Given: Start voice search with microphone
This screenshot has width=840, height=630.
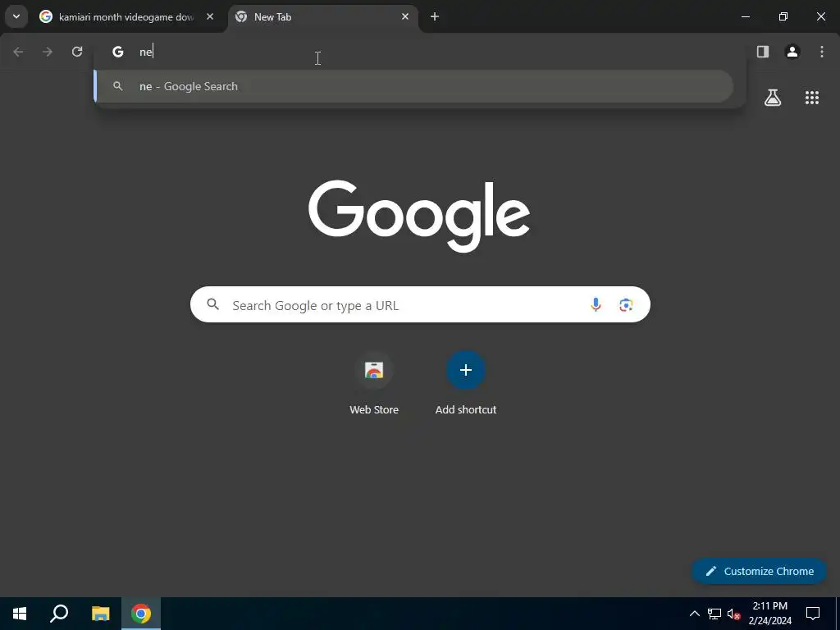Looking at the screenshot, I should (x=596, y=305).
